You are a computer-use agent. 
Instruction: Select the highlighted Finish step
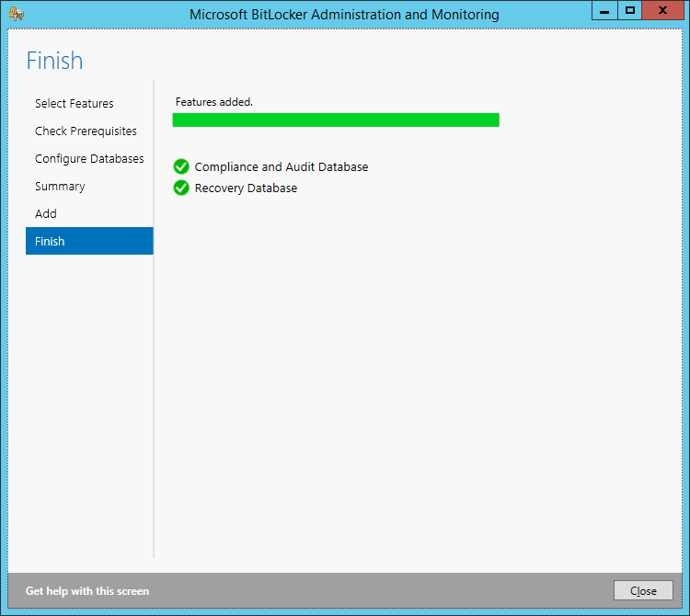tap(89, 241)
